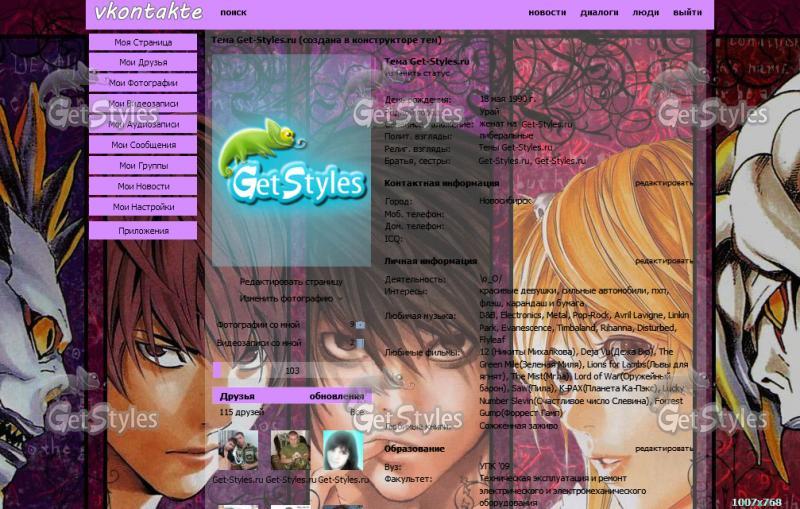
Task: Click УПК '09 university link
Action: click(x=494, y=466)
